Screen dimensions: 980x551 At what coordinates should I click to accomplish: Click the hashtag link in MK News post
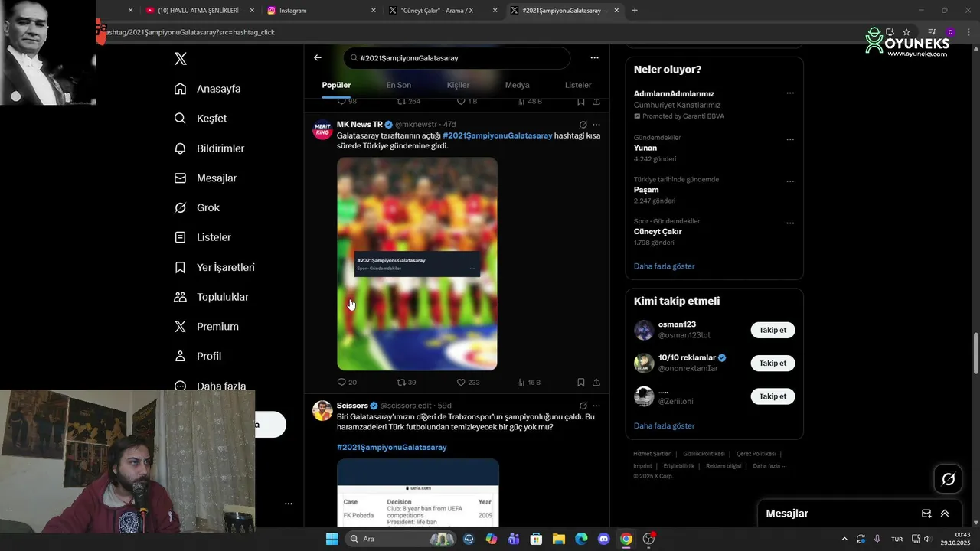point(498,135)
